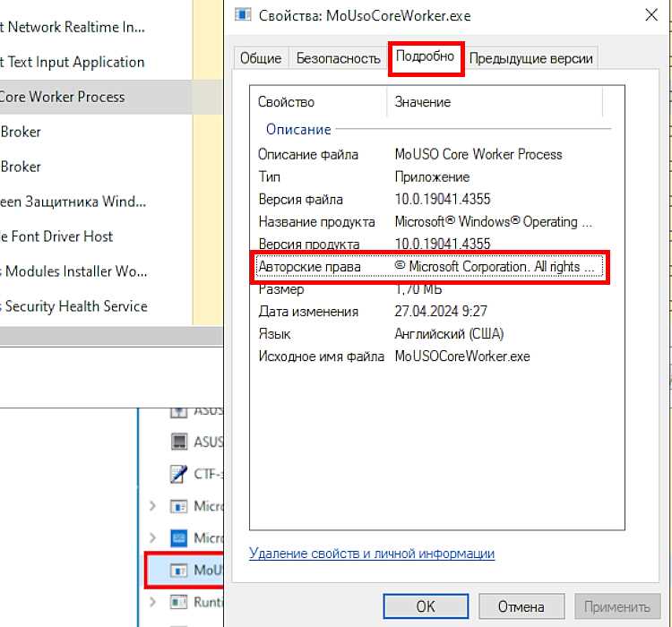This screenshot has height=627, width=672.
Task: Click the blue Microsoft process icon
Action: coord(178,537)
